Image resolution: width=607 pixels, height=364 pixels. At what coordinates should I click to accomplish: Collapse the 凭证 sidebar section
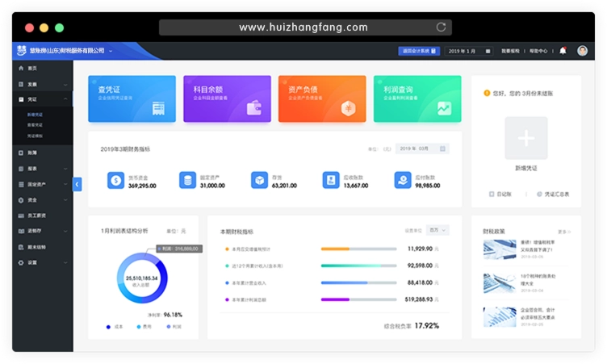(x=65, y=99)
